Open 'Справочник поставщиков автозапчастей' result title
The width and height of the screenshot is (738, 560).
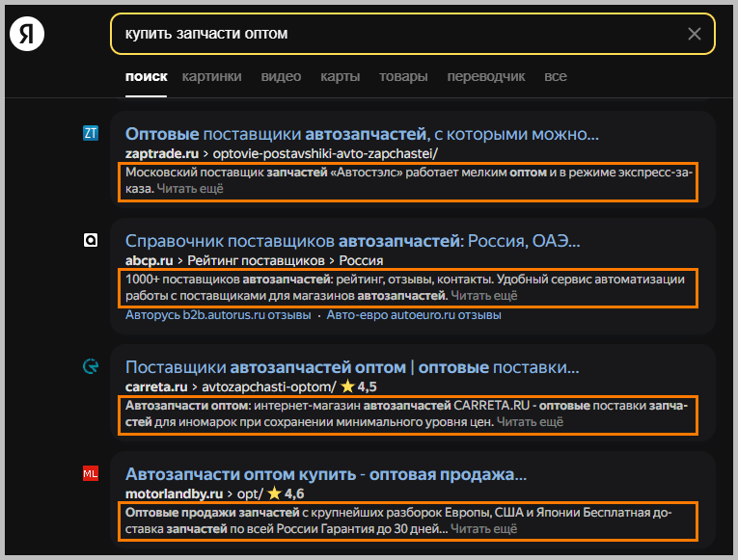click(352, 241)
